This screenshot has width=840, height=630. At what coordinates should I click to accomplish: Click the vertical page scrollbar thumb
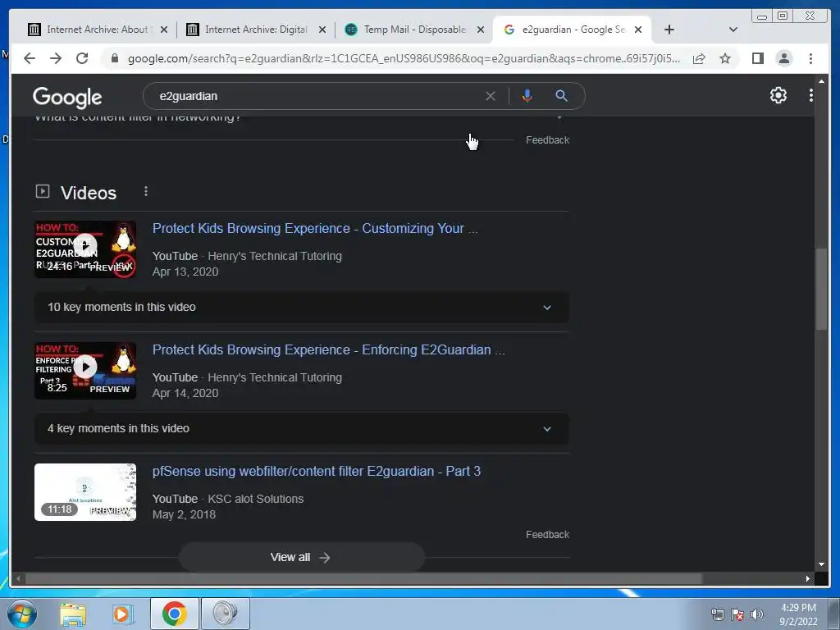pyautogui.click(x=821, y=290)
